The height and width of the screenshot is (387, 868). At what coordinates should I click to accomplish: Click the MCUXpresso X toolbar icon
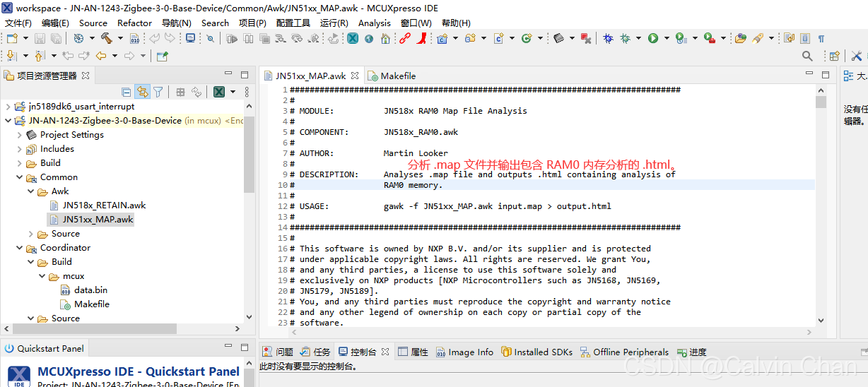tap(352, 38)
